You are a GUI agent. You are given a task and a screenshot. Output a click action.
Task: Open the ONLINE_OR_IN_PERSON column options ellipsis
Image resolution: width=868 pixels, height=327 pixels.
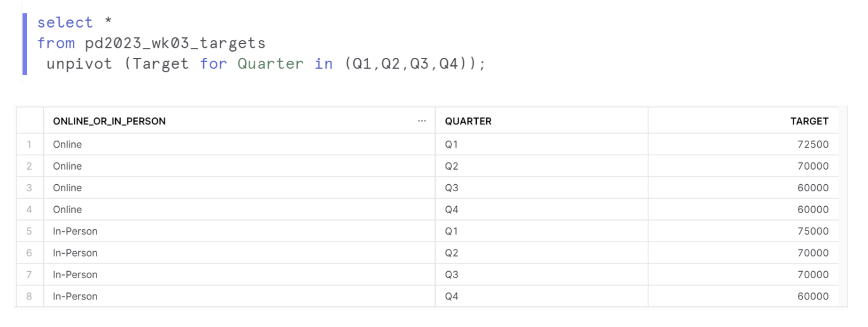pyautogui.click(x=422, y=121)
